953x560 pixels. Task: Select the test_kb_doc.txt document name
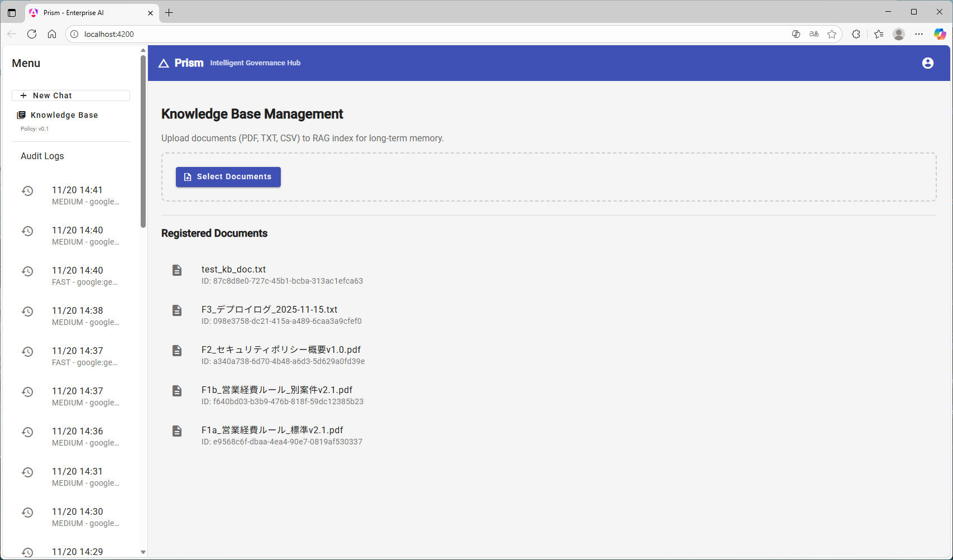pos(233,269)
